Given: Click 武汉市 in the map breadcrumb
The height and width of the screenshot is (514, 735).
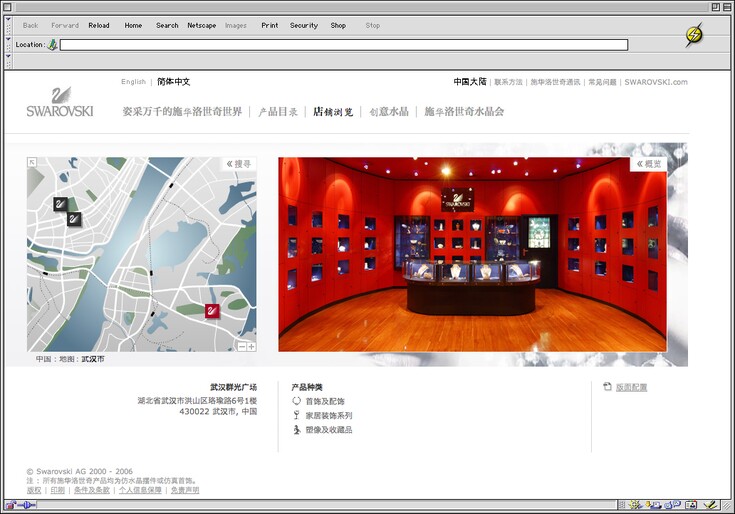Looking at the screenshot, I should [93, 359].
